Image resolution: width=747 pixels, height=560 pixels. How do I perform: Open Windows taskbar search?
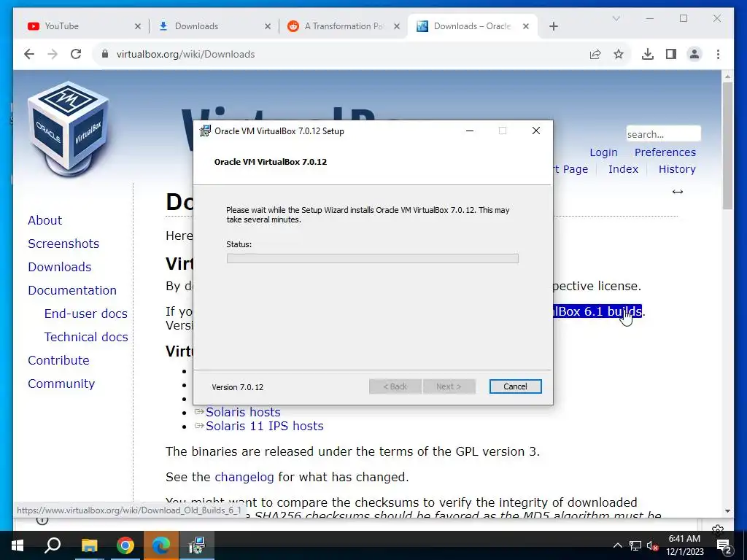click(x=53, y=545)
